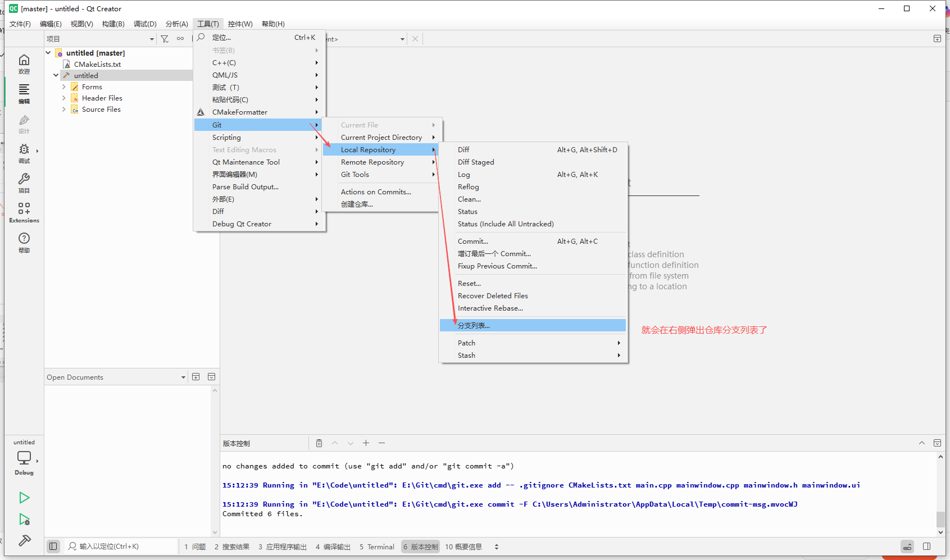Expand the Source Files folder
This screenshot has height=560, width=950.
[64, 109]
